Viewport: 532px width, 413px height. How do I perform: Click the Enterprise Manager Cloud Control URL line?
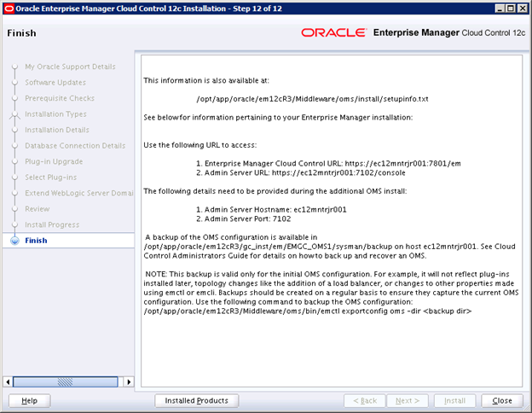point(328,163)
